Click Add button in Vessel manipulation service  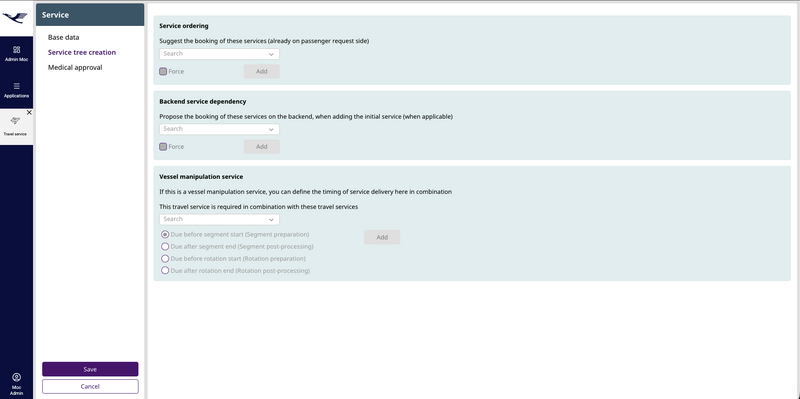pos(382,237)
